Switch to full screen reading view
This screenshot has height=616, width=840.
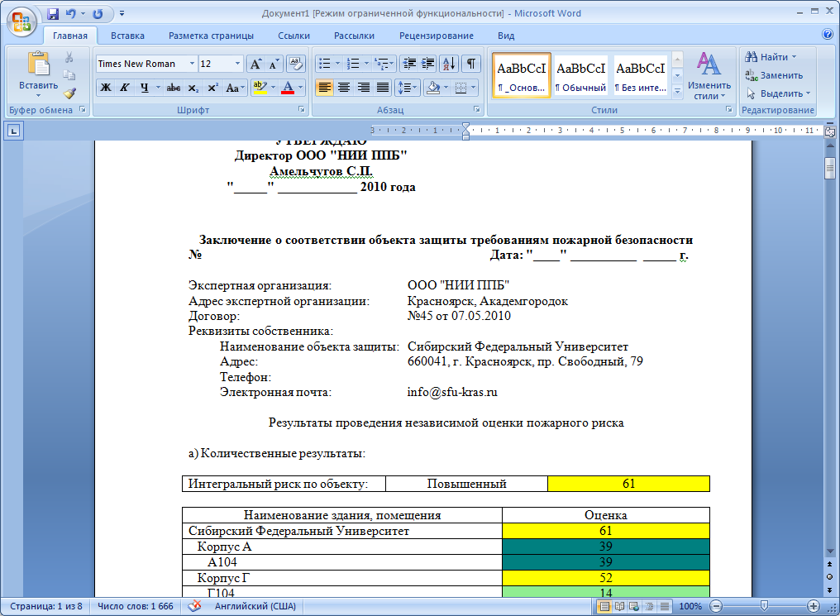coord(619,606)
